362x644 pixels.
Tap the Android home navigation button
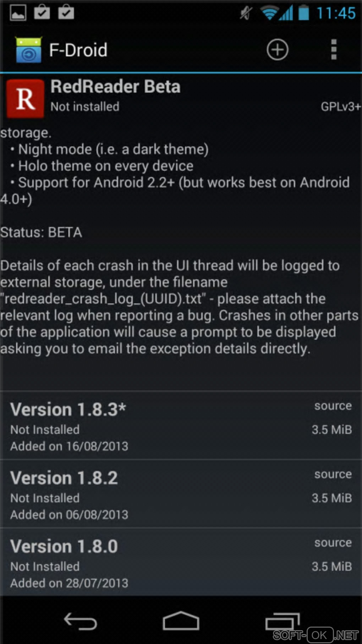pyautogui.click(x=181, y=621)
